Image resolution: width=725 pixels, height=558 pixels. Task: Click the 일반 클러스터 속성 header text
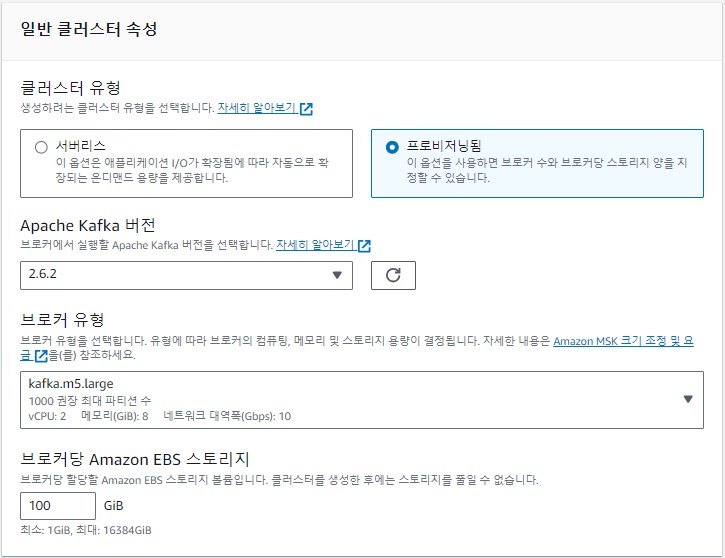coord(89,29)
